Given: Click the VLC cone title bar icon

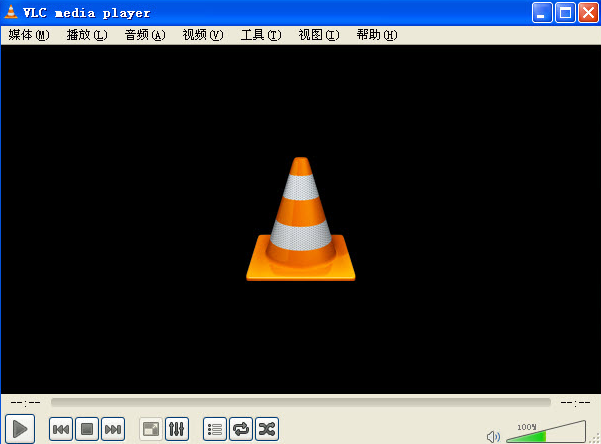Looking at the screenshot, I should pyautogui.click(x=11, y=12).
